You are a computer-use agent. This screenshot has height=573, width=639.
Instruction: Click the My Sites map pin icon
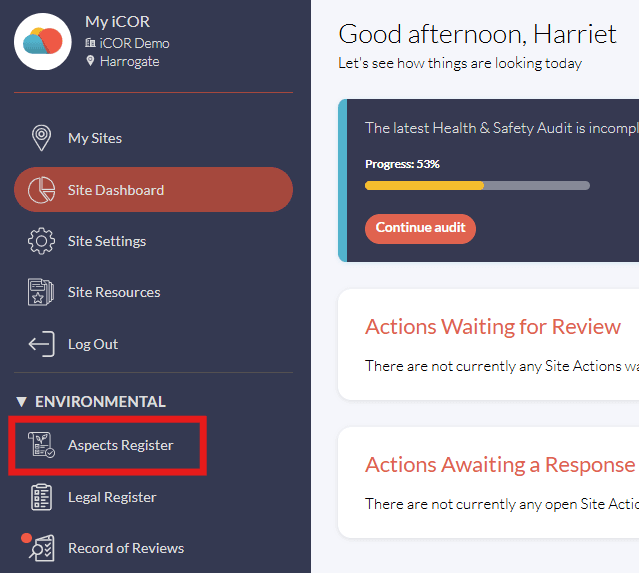click(41, 138)
